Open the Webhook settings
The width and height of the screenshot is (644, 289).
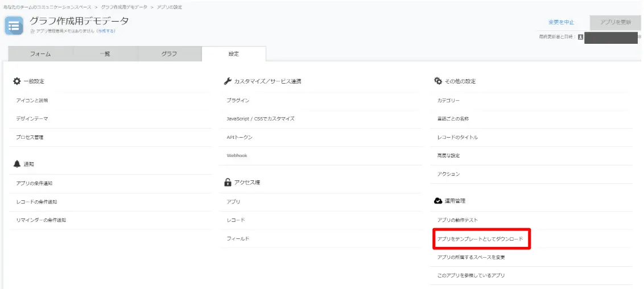tap(237, 156)
